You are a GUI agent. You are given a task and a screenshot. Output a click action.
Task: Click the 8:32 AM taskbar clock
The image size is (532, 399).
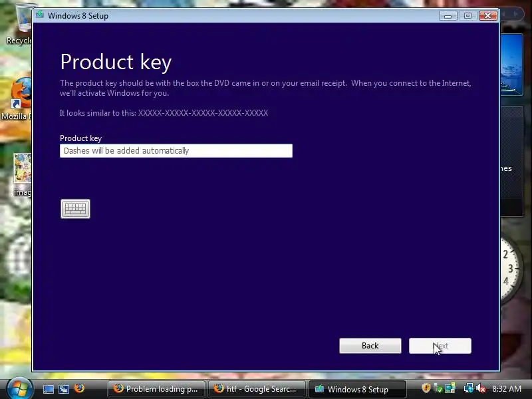[x=507, y=389]
